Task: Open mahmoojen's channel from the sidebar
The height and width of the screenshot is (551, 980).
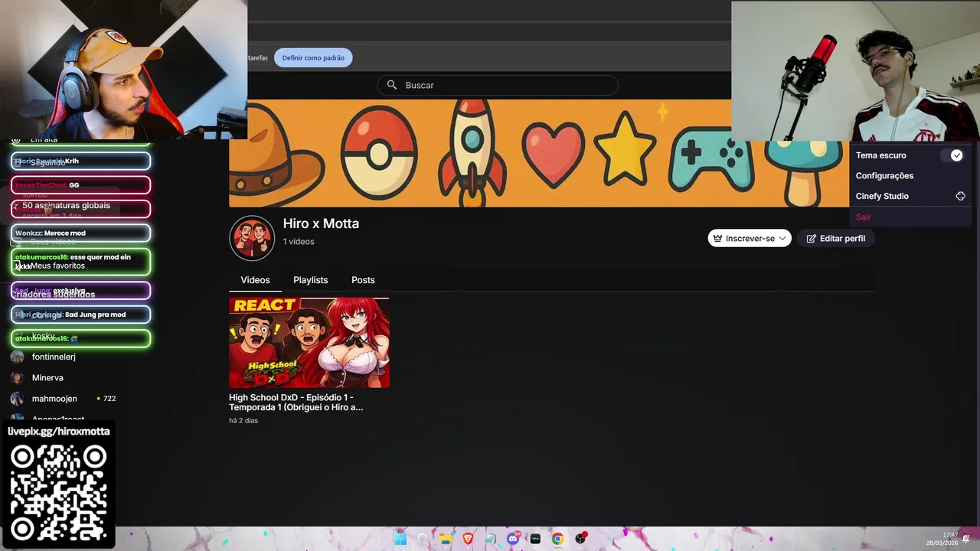Action: coord(54,399)
